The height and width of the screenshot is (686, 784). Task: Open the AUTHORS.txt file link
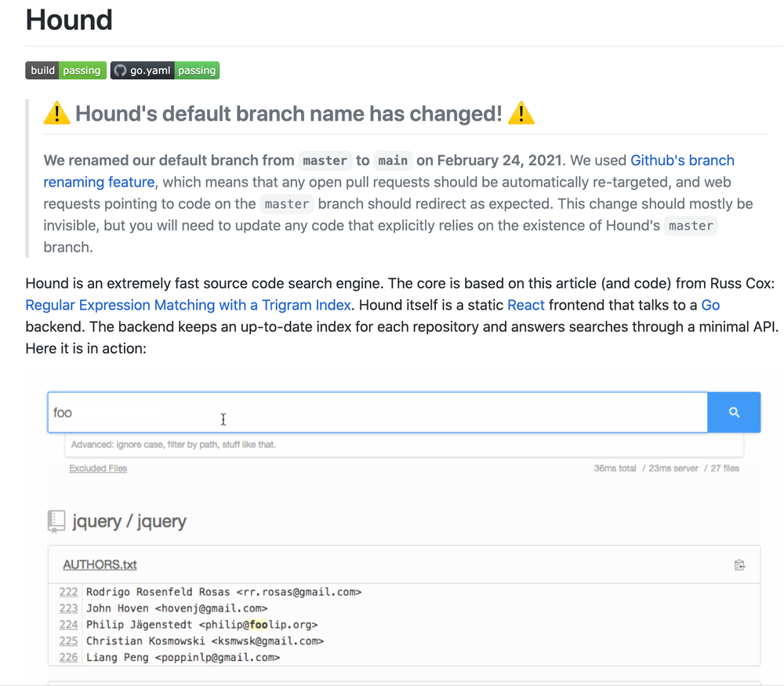(100, 564)
